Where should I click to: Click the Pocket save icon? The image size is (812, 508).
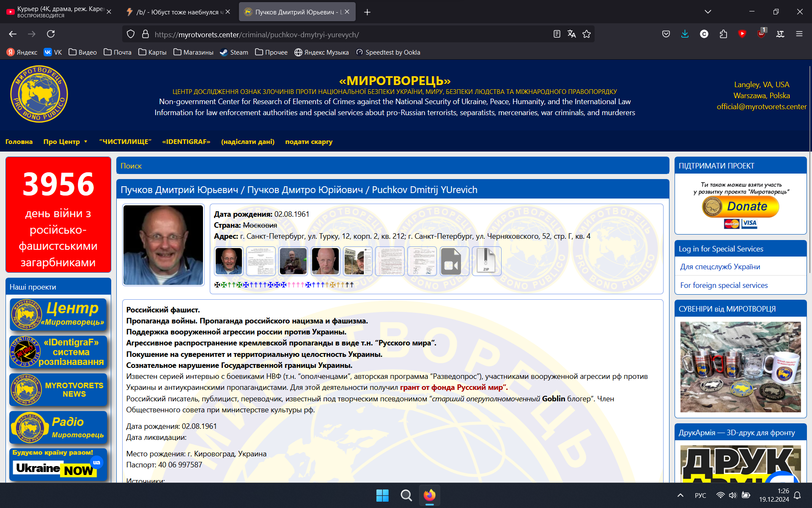coord(666,34)
